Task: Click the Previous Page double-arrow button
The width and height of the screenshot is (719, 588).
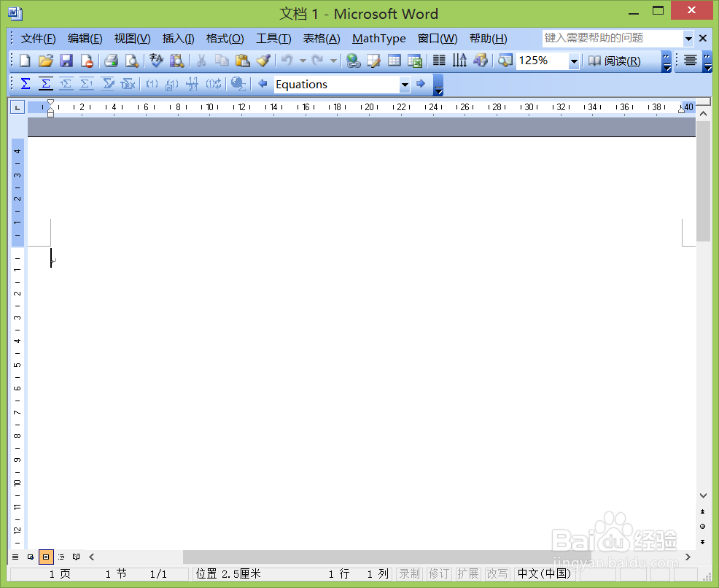Action: [702, 511]
